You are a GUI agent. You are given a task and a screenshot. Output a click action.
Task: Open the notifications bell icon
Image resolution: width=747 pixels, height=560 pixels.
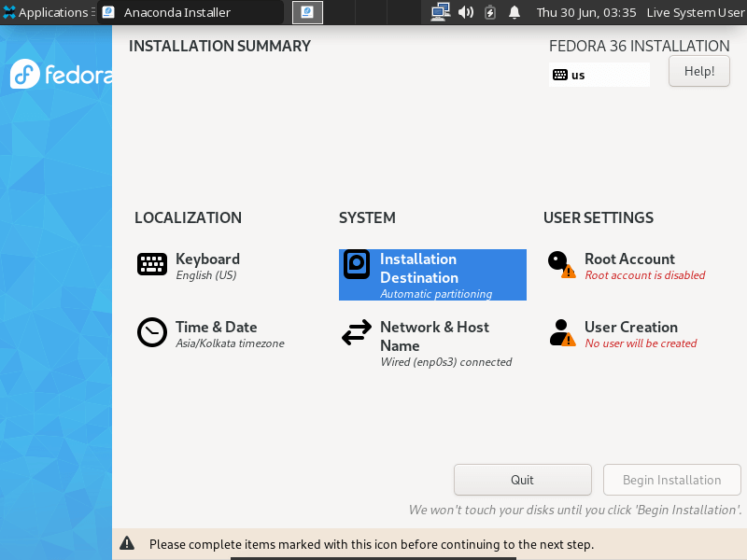(514, 12)
